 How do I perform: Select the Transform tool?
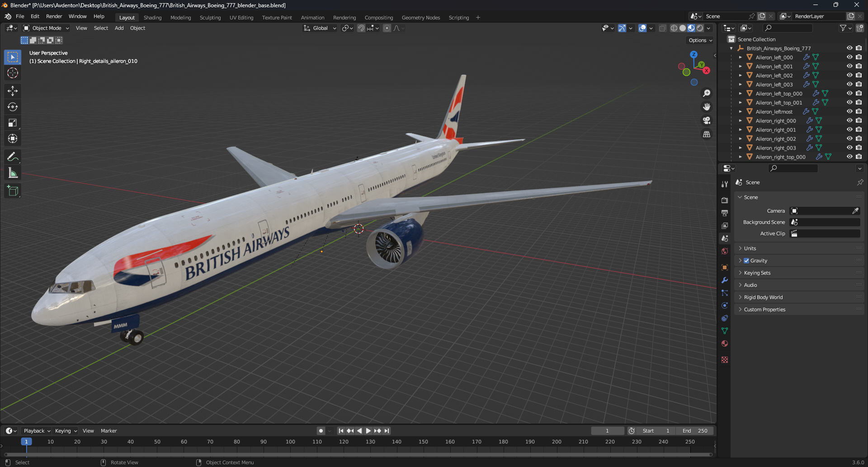tap(13, 138)
